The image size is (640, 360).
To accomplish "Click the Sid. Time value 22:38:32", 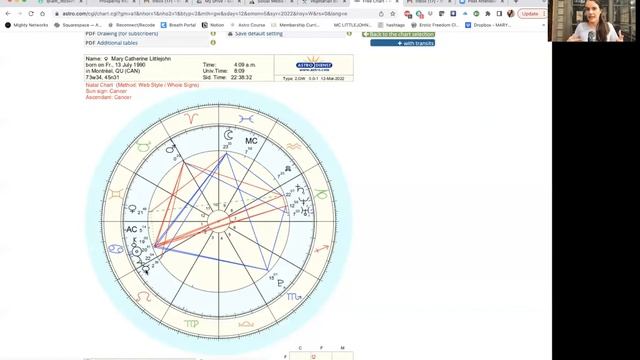I will pos(243,77).
